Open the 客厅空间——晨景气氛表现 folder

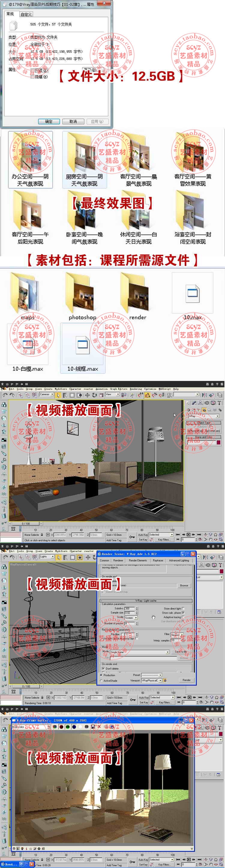(139, 159)
